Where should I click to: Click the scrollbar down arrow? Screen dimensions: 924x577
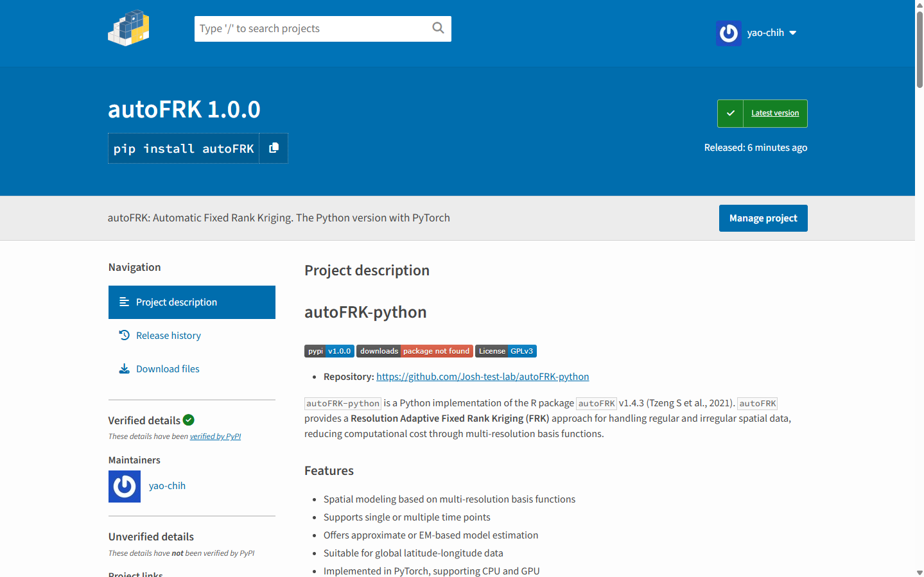(x=920, y=572)
